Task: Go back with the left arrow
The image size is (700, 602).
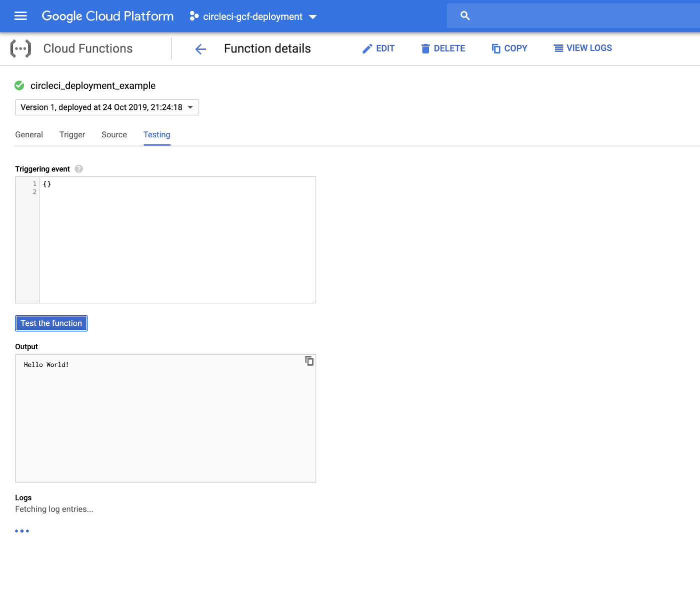Action: coord(200,49)
